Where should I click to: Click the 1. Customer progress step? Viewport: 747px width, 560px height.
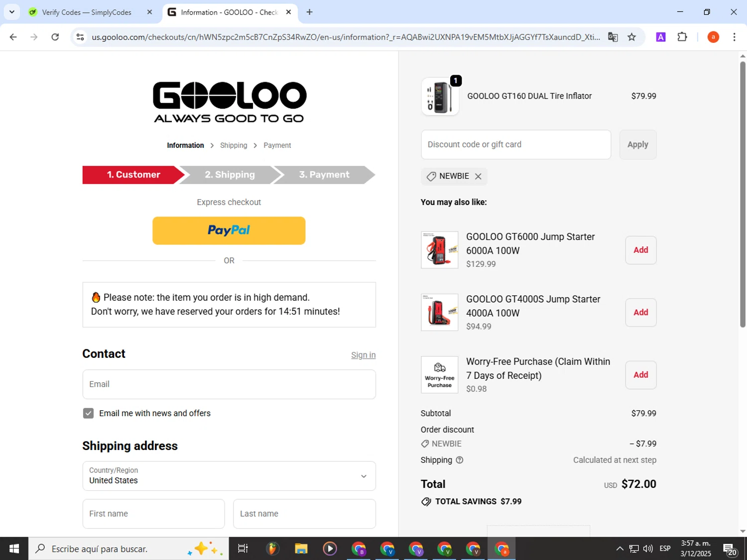pos(133,175)
